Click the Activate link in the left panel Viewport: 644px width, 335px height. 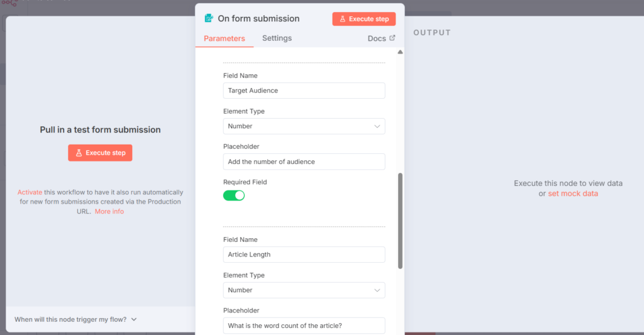pyautogui.click(x=30, y=192)
